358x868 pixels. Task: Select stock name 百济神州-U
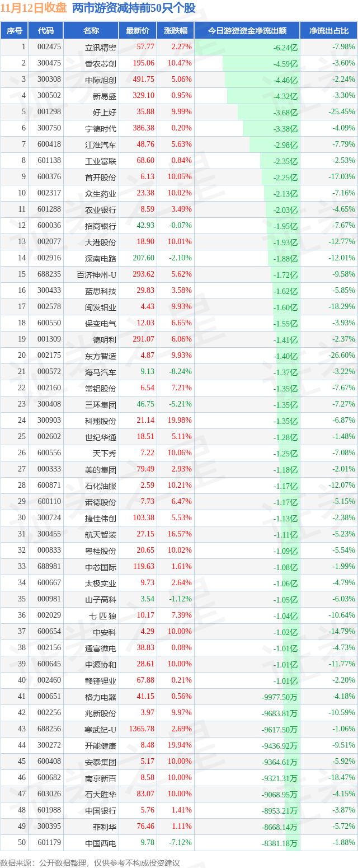[97, 274]
